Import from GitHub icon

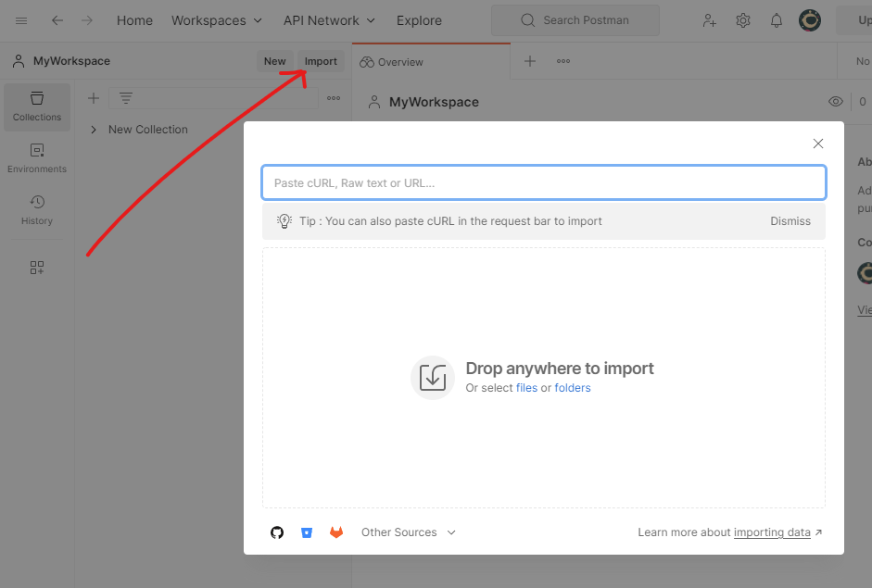pyautogui.click(x=277, y=532)
